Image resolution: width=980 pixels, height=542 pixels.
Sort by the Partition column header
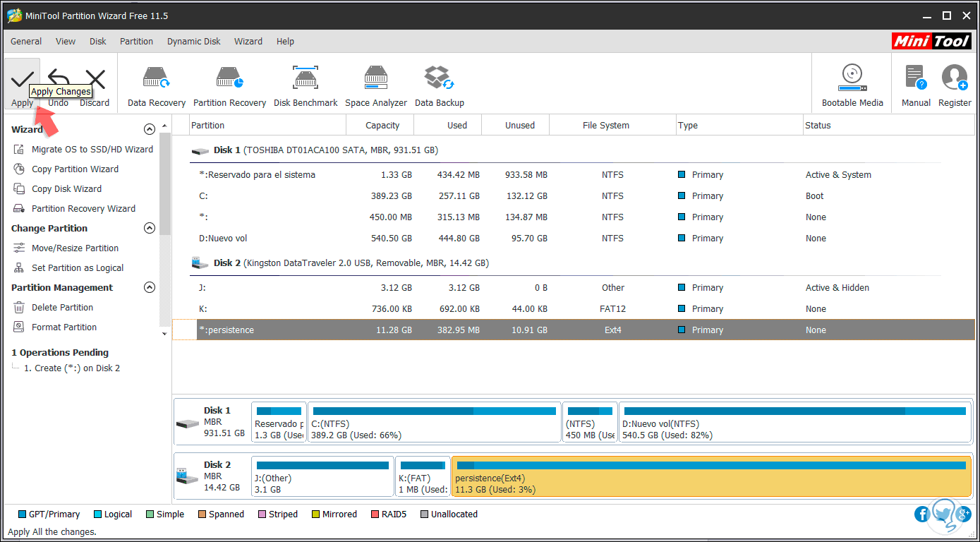[x=268, y=125]
